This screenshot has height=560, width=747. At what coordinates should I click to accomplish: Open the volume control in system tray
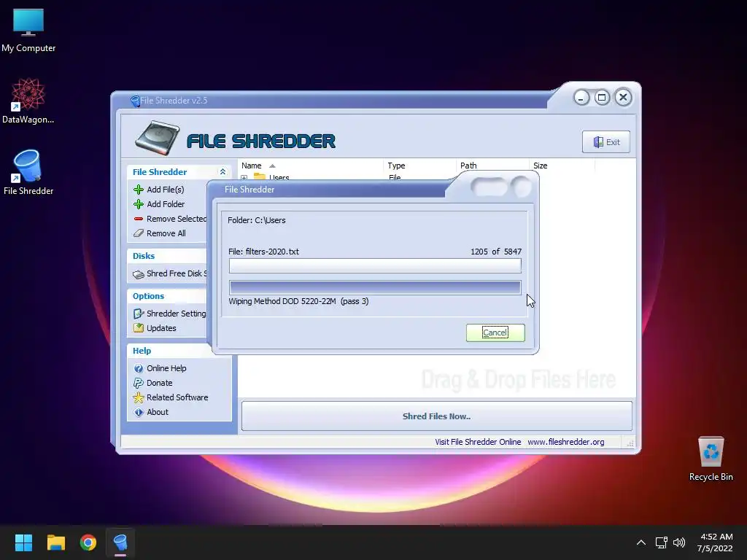click(679, 542)
